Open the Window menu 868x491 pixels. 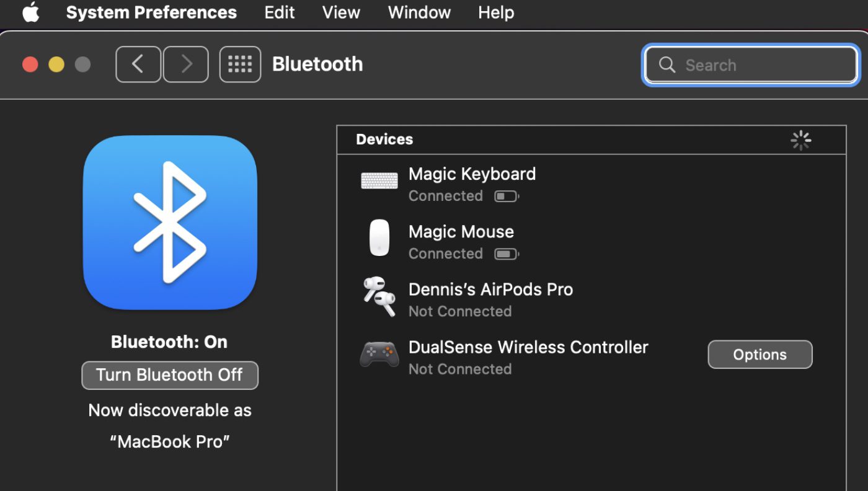419,12
